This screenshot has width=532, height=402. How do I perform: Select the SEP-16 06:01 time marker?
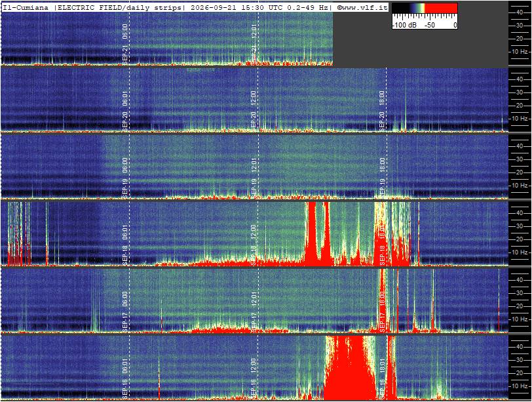(x=125, y=378)
